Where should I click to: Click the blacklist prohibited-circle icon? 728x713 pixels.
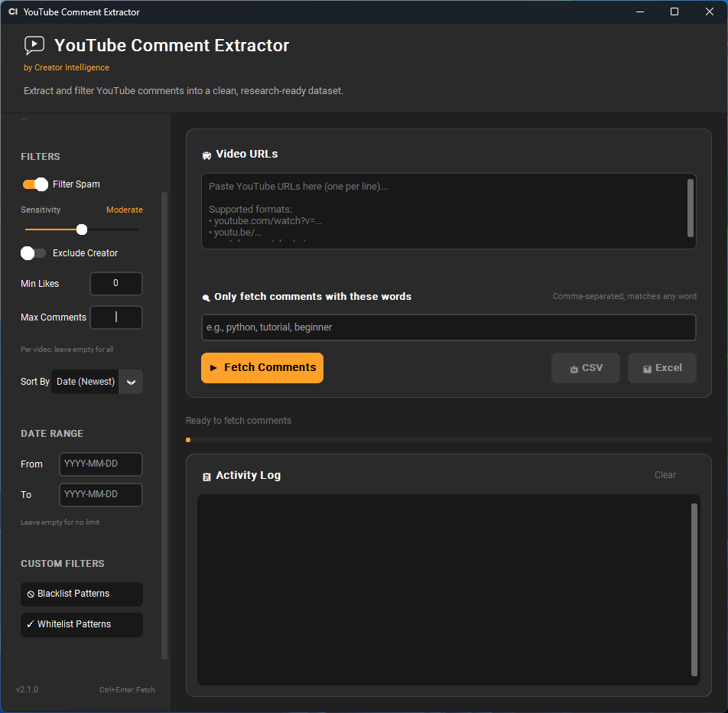(31, 594)
